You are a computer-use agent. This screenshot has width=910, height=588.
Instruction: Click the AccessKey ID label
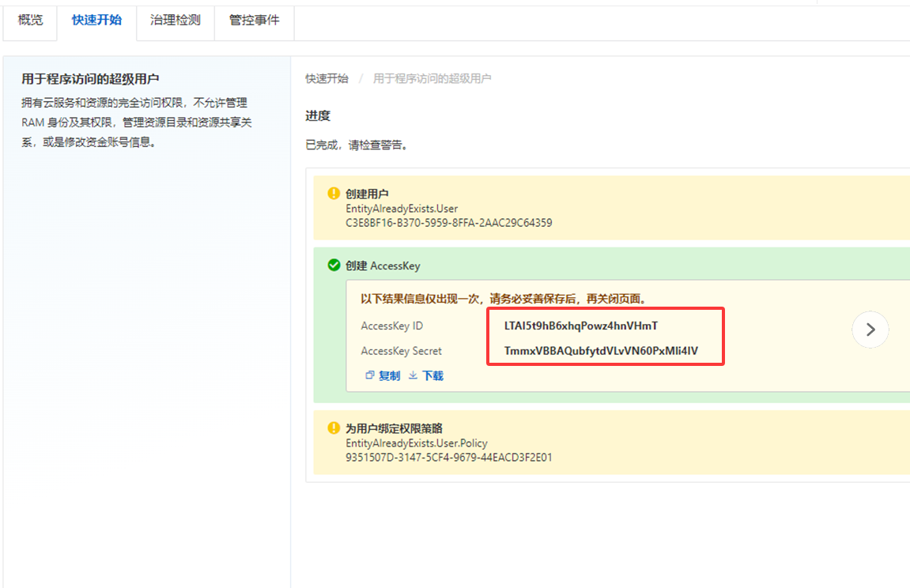pos(391,326)
